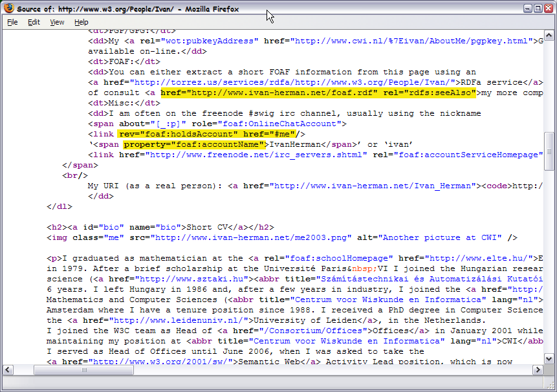The width and height of the screenshot is (557, 392).
Task: Open the View menu
Action: tap(57, 21)
